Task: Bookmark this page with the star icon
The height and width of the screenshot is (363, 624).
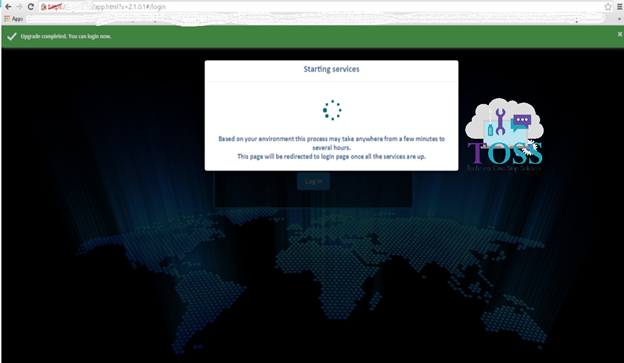Action: pos(608,7)
